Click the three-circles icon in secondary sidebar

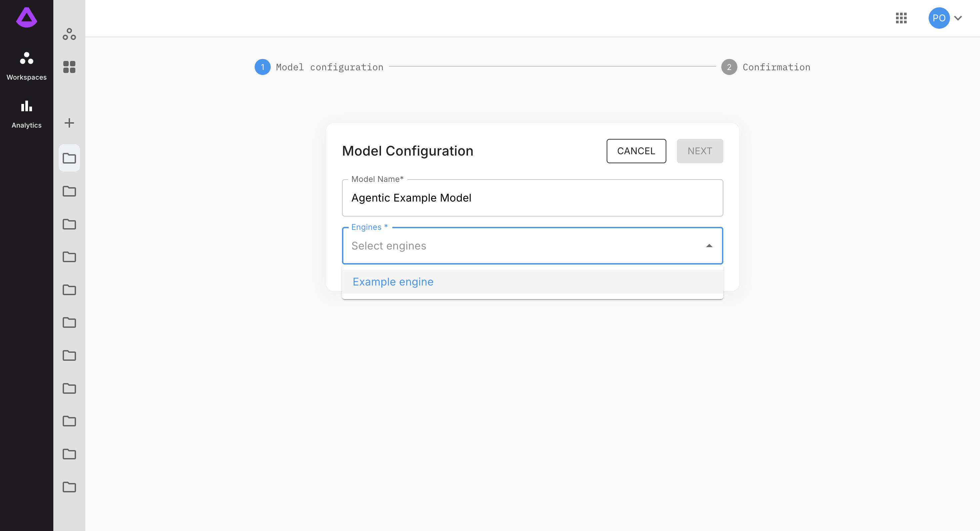tap(69, 34)
